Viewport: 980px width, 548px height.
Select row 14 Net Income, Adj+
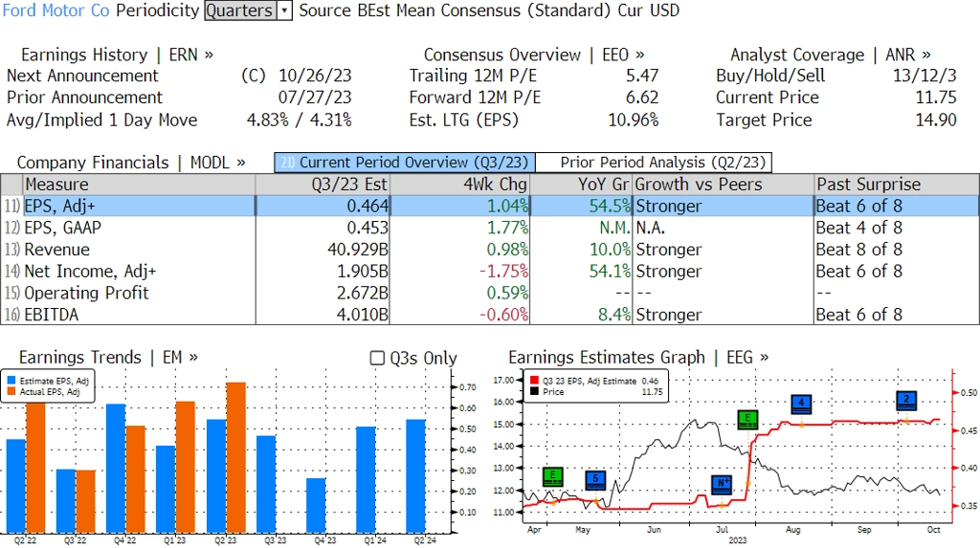pyautogui.click(x=490, y=272)
